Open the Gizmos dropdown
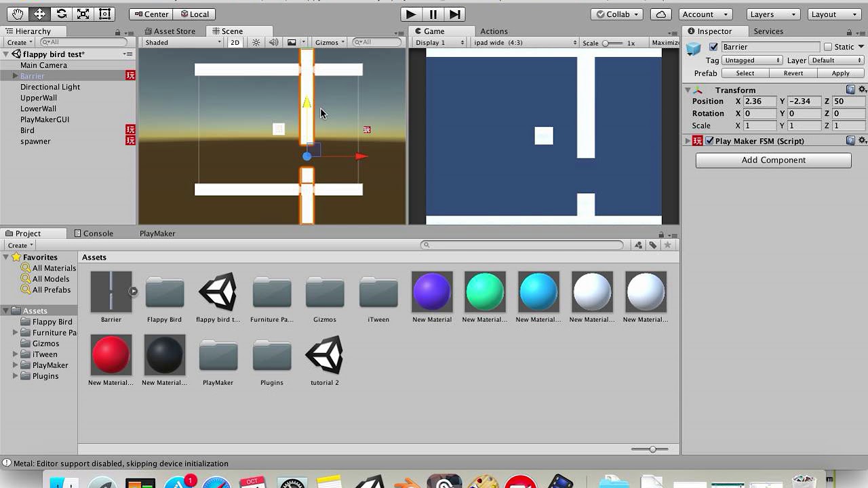This screenshot has height=488, width=868. (330, 42)
